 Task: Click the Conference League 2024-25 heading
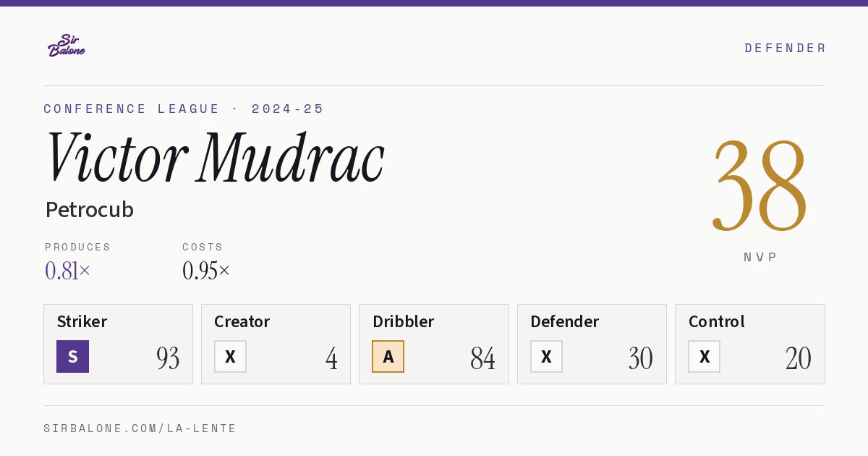point(184,109)
